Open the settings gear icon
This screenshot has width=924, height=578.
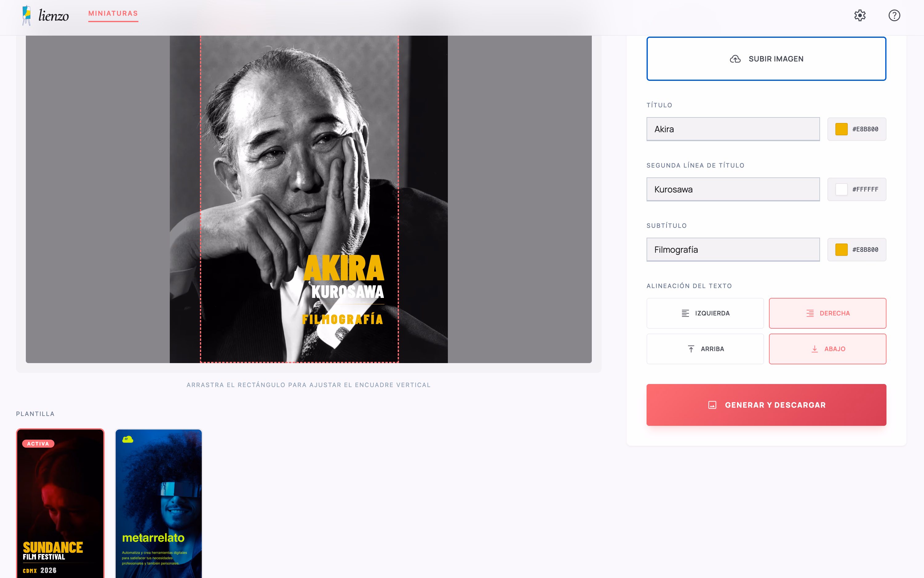(860, 15)
